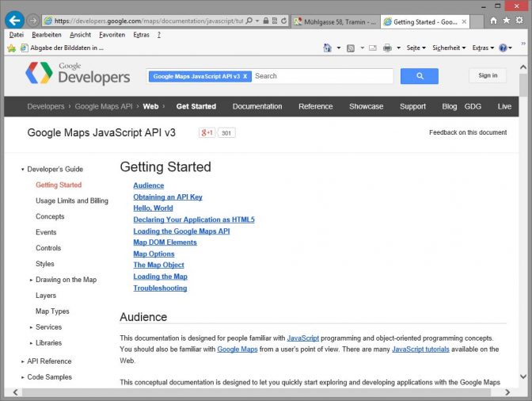The image size is (532, 401).
Task: Expand the Code Samples section
Action: coord(22,377)
